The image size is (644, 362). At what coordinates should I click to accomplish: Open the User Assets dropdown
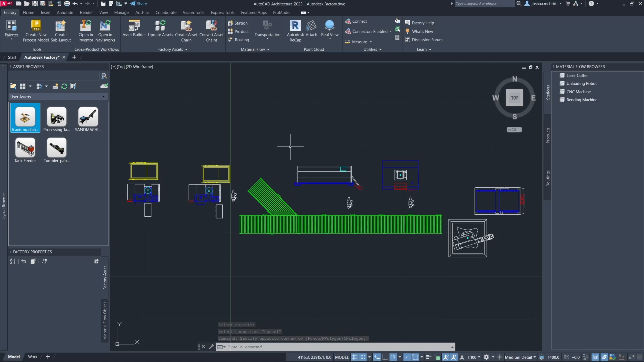tap(104, 97)
